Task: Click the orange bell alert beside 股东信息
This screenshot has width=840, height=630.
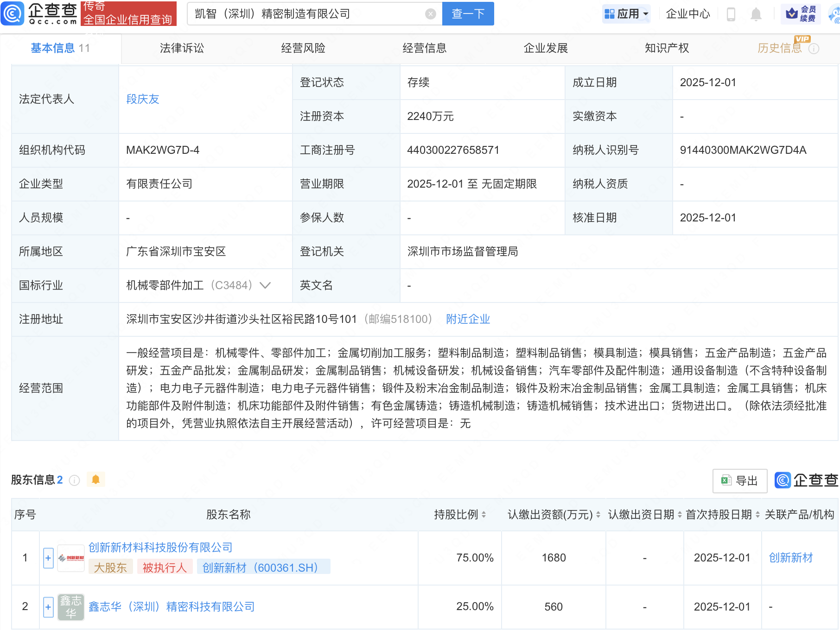Action: pyautogui.click(x=96, y=479)
